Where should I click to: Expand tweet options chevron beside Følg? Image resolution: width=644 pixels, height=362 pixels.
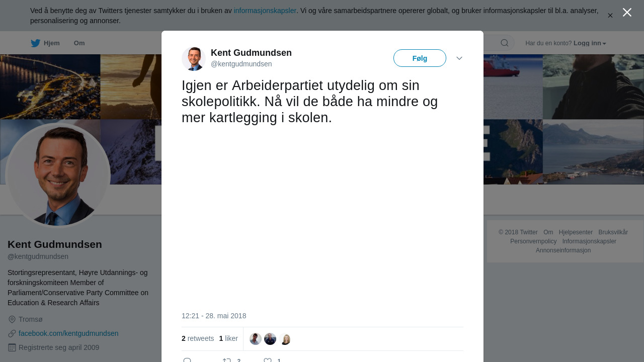tap(459, 58)
